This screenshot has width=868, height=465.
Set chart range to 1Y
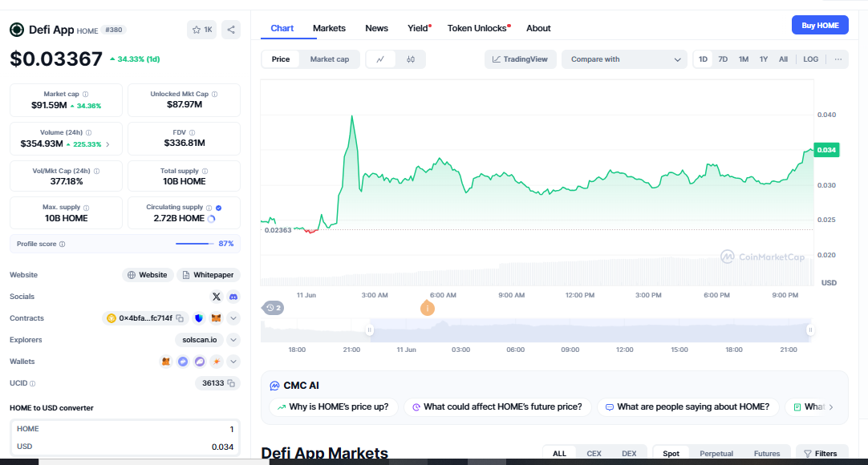(764, 59)
